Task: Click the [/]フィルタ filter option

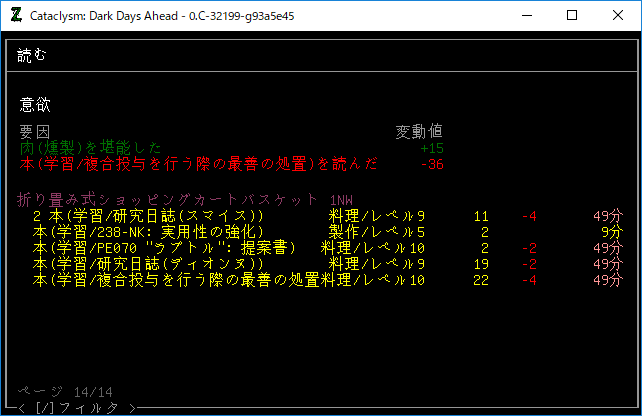Action: tap(76, 407)
